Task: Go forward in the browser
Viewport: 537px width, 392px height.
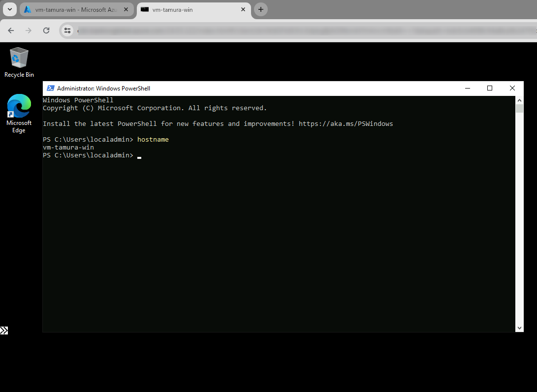Action: tap(29, 30)
